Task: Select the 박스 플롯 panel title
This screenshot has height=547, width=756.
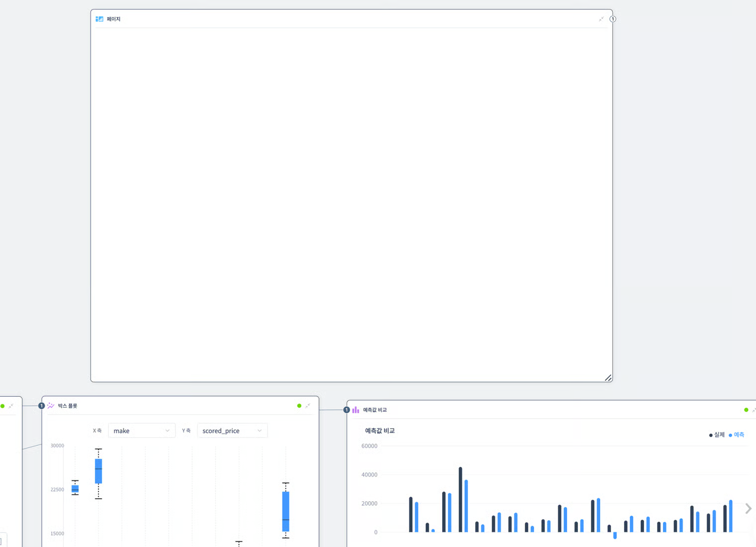Action: (68, 406)
